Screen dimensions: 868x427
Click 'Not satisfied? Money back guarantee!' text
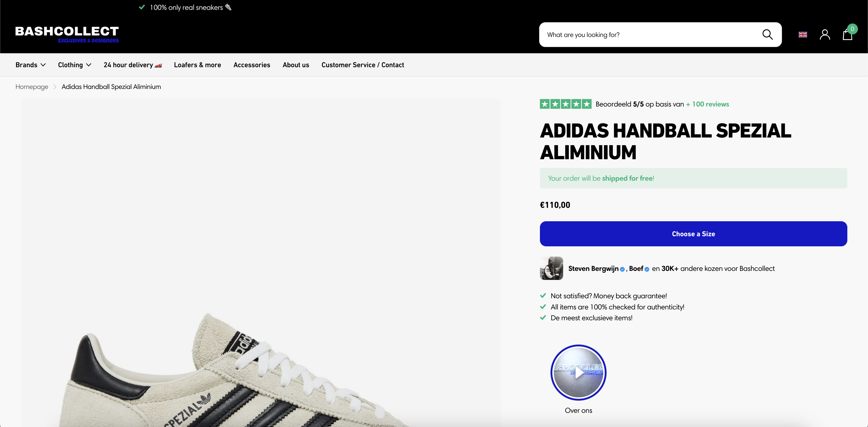pos(609,296)
